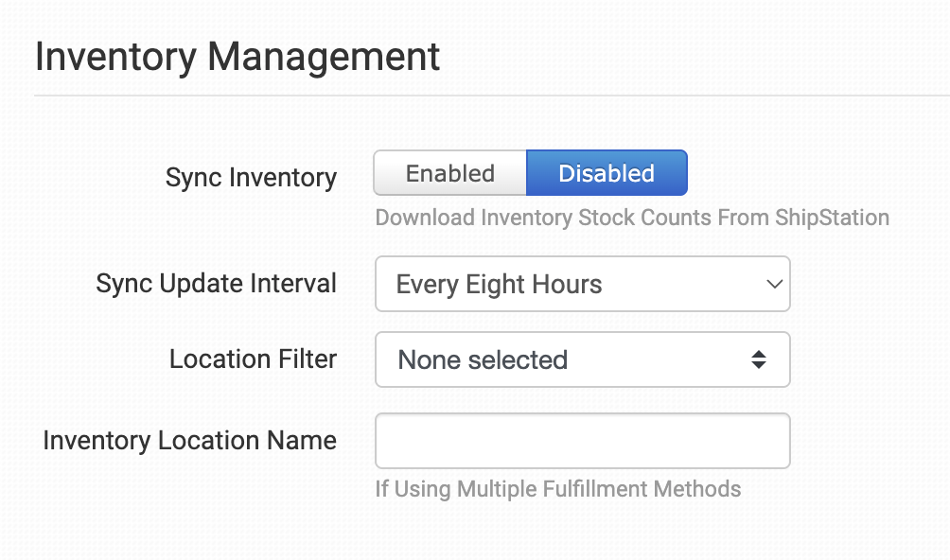Expand the Location Filter dropdown

pos(582,359)
